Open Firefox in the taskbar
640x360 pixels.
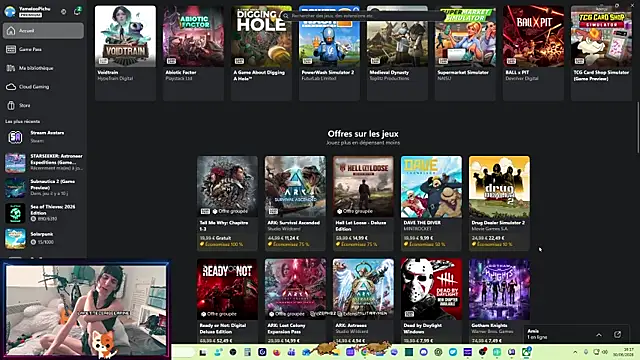tap(277, 352)
